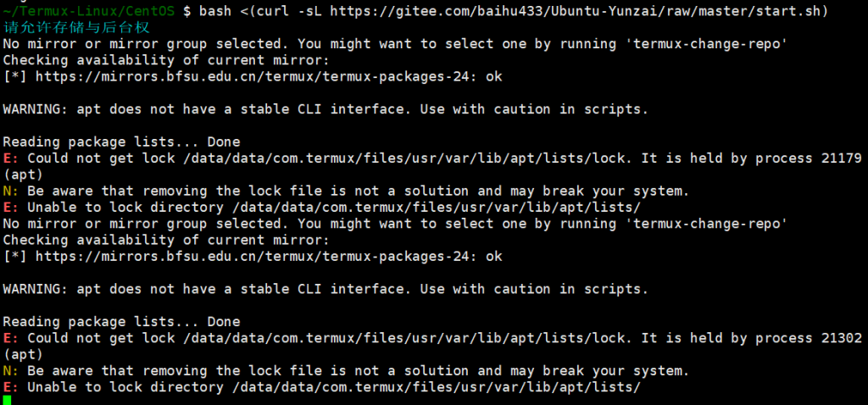
Task: Click the green terminal cursor block
Action: 8,400
